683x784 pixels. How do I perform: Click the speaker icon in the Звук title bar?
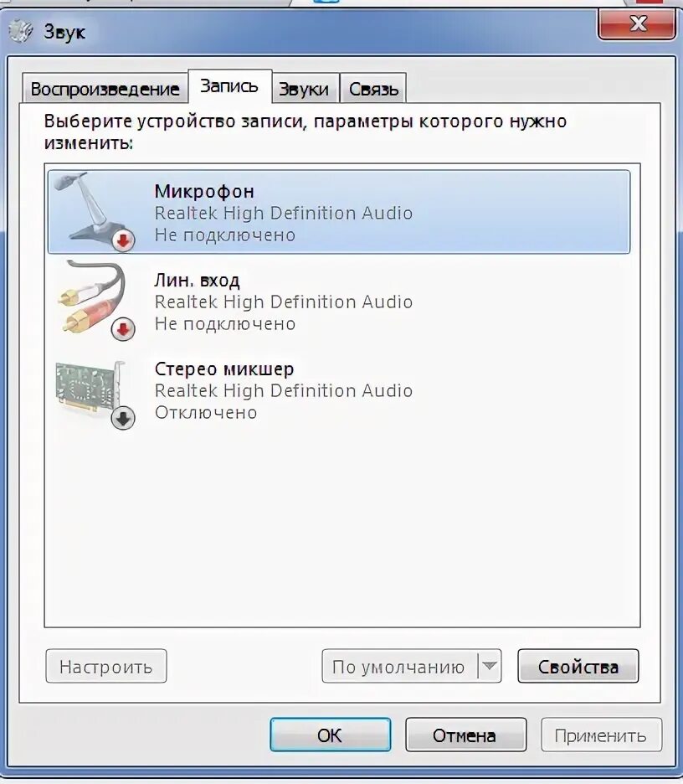point(21,32)
